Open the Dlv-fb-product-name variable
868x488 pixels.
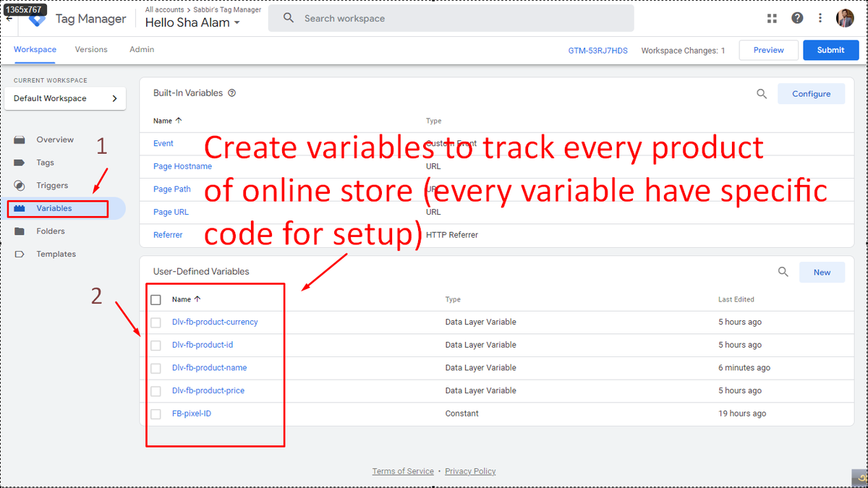point(209,368)
